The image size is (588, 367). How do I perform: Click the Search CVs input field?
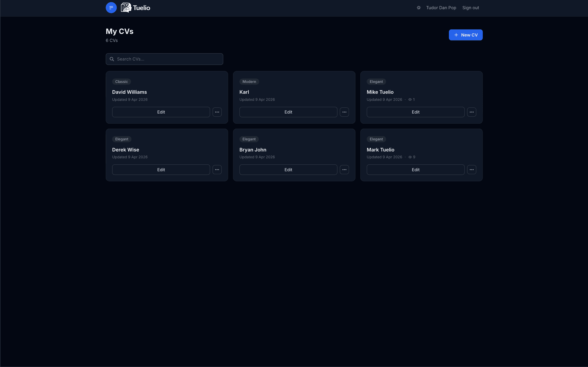(164, 59)
